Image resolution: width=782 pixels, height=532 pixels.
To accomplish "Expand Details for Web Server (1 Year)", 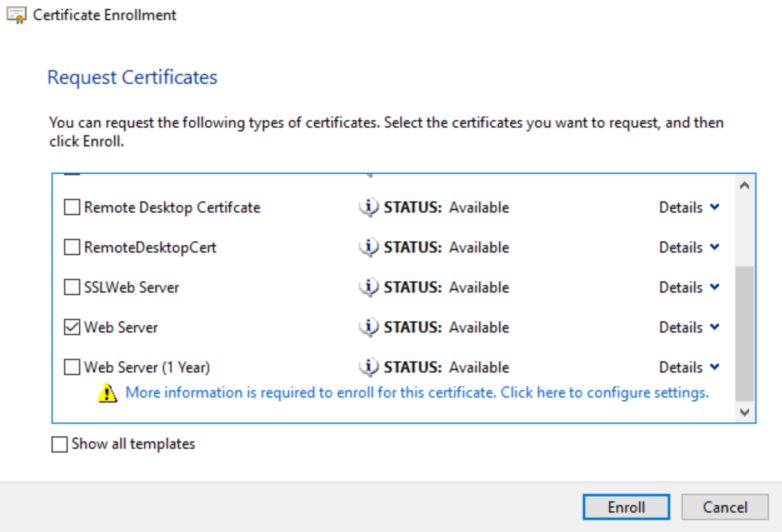I will pyautogui.click(x=689, y=367).
